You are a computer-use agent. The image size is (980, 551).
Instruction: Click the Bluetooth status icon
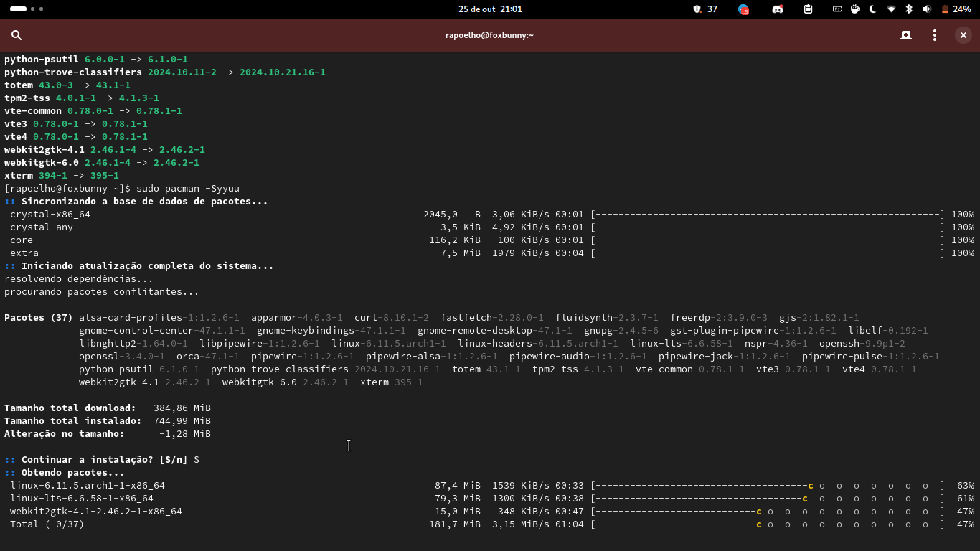[909, 9]
